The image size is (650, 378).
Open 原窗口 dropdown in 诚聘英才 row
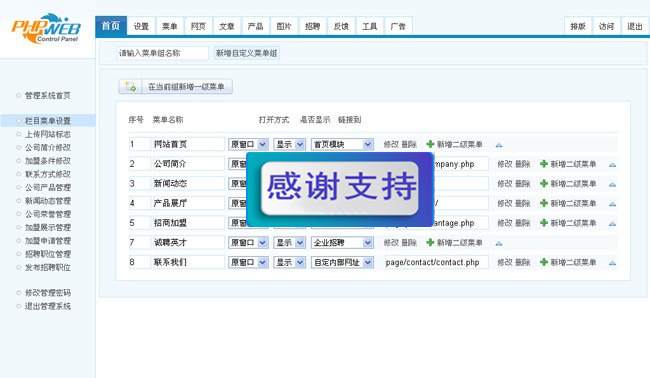click(x=248, y=242)
